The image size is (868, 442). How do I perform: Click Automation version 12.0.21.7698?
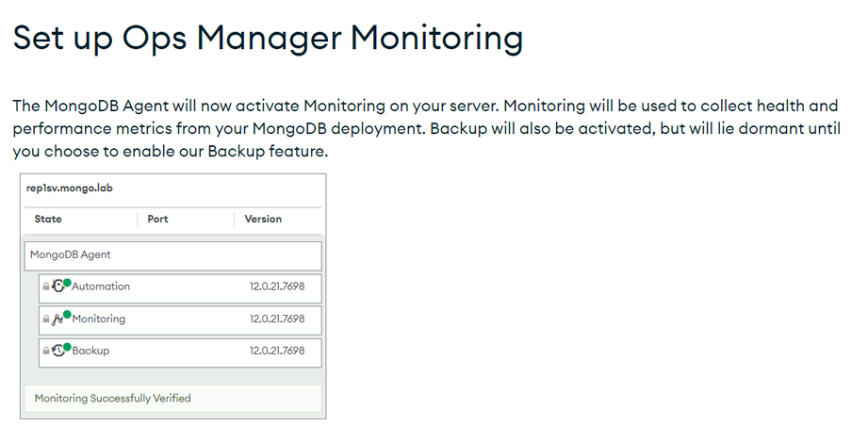click(x=277, y=286)
